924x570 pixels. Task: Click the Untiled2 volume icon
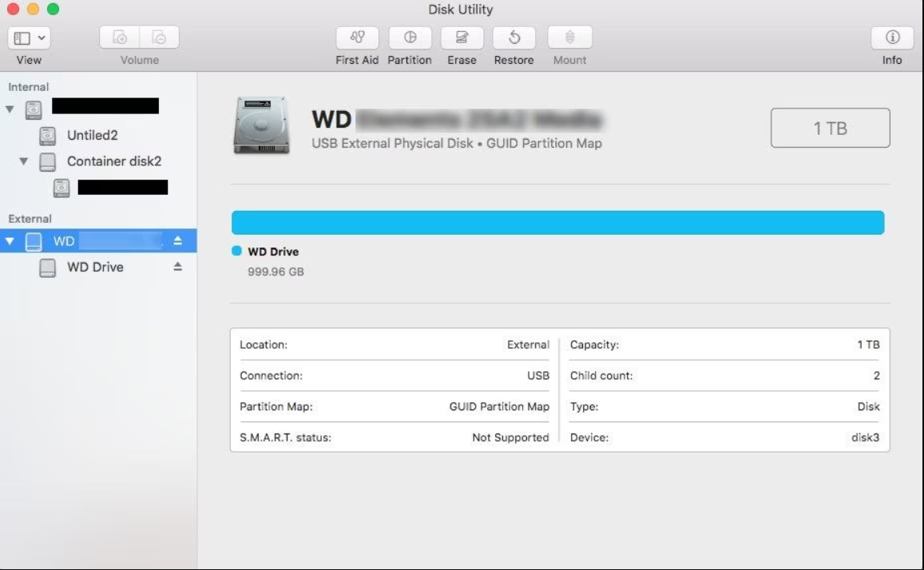tap(48, 136)
